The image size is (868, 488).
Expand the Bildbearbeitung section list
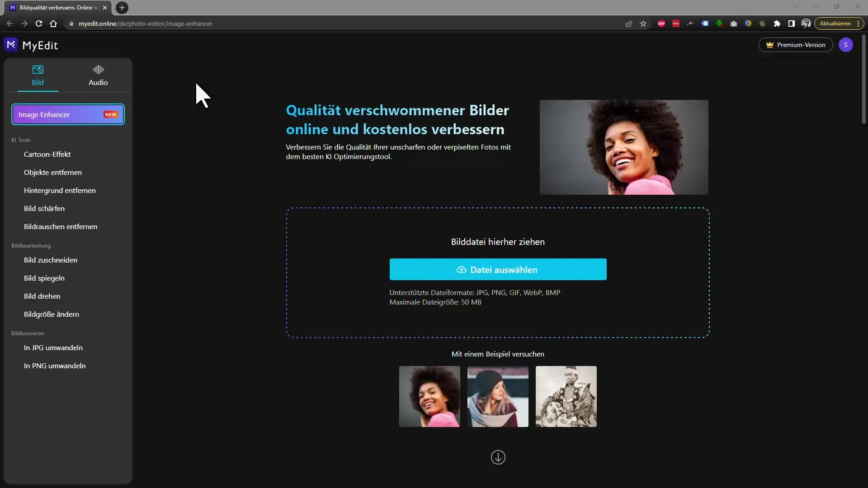[x=31, y=245]
